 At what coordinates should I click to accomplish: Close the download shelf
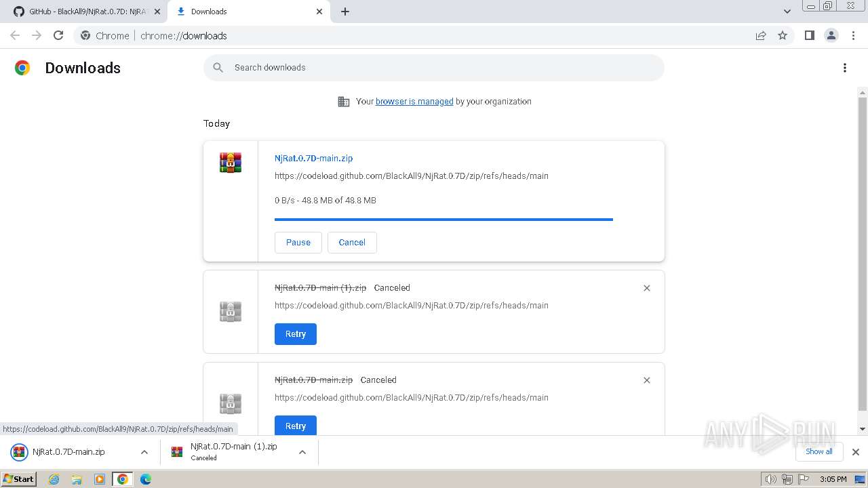click(x=856, y=452)
